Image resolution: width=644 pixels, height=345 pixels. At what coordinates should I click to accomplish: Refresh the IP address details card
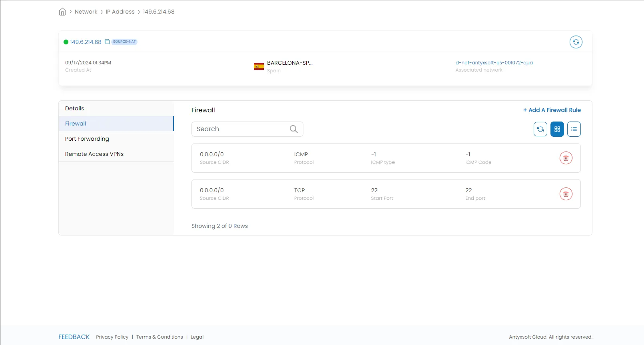[576, 42]
